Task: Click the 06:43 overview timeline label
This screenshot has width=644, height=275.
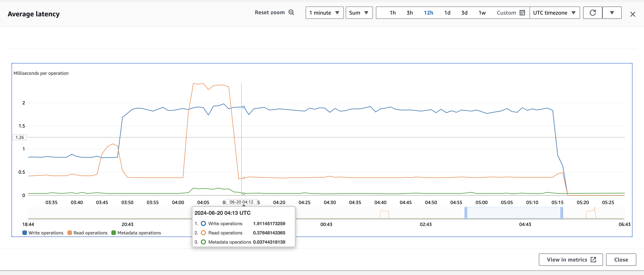Action: (625, 224)
